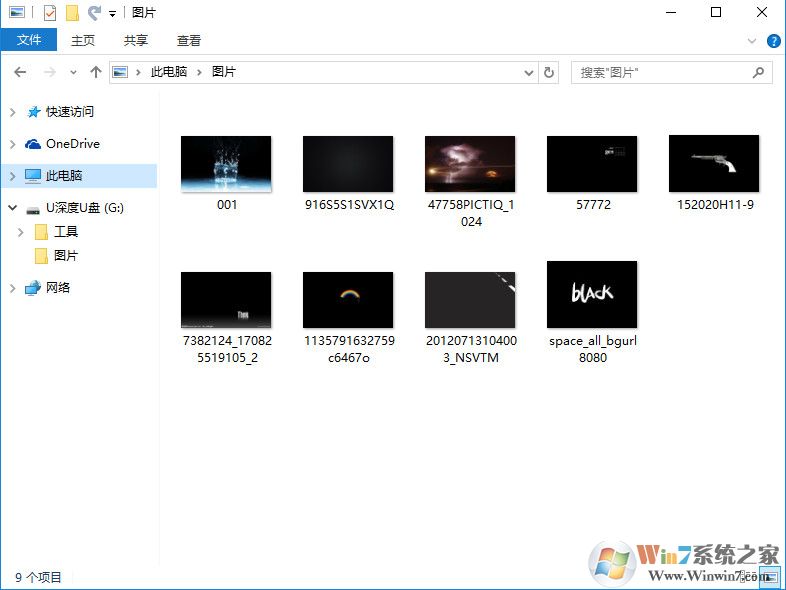The height and width of the screenshot is (590, 786).
Task: Open the address bar history dropdown
Action: pos(529,72)
